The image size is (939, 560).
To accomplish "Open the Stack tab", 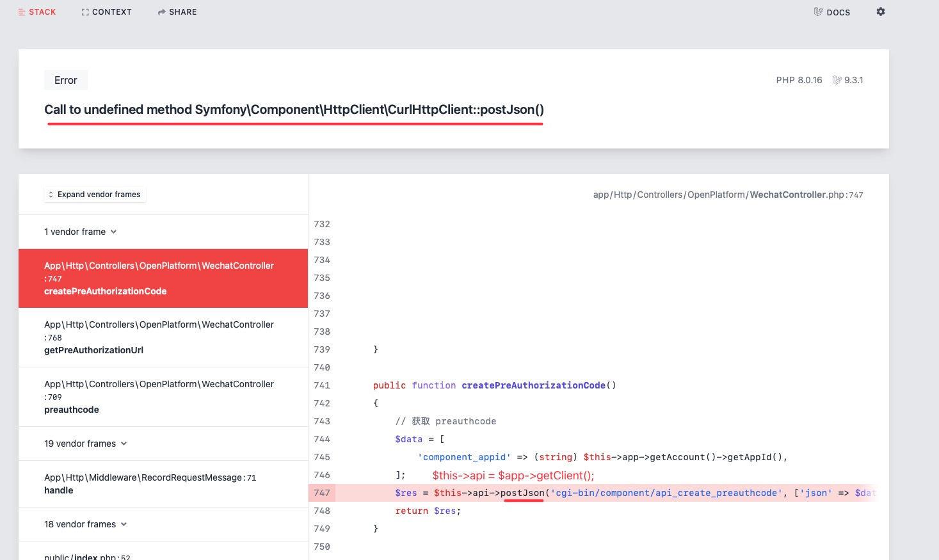I will (x=37, y=12).
